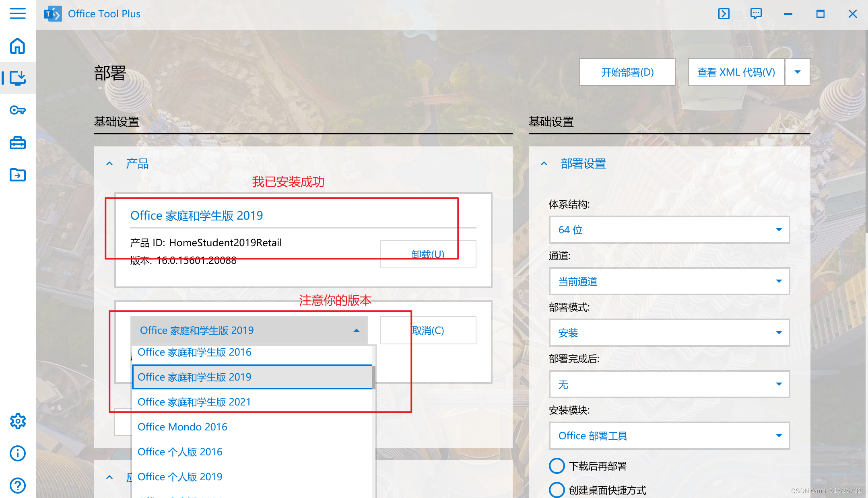Open the feedback chat icon
868x498 pixels.
(756, 14)
